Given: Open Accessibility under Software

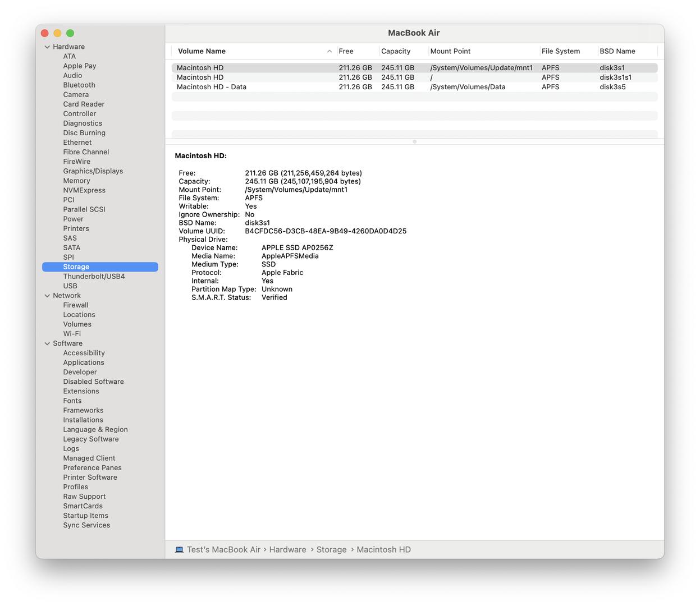Looking at the screenshot, I should pos(84,353).
